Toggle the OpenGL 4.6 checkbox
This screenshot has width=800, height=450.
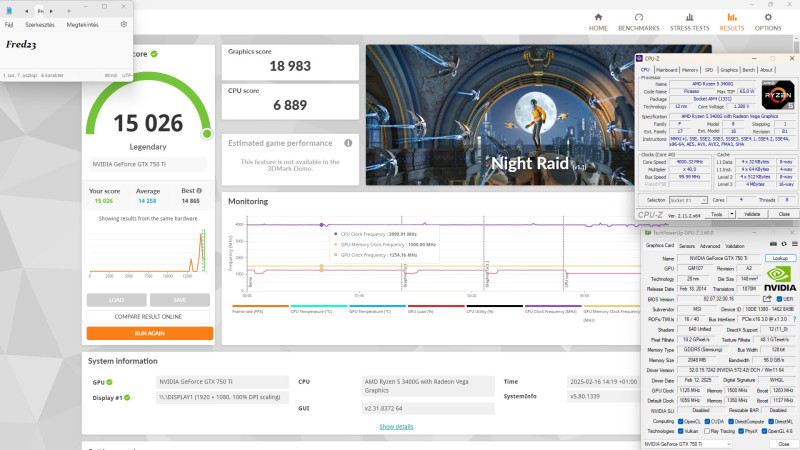pos(764,431)
